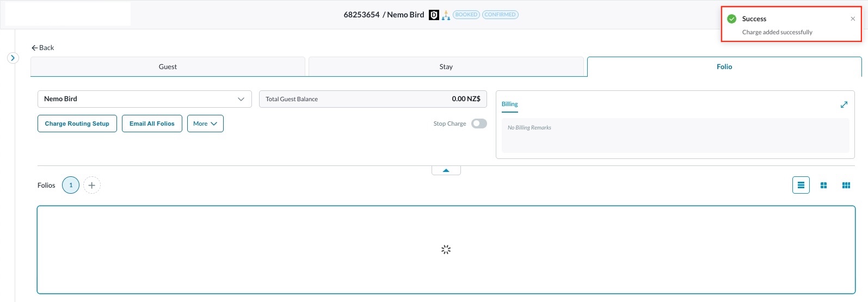Click the linked reservations hierarchy icon
Screen dimensions: 868x302
tap(446, 15)
